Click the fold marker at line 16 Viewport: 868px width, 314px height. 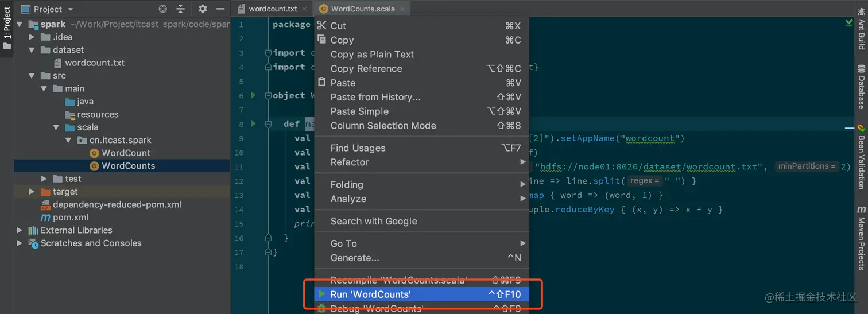[x=268, y=237]
